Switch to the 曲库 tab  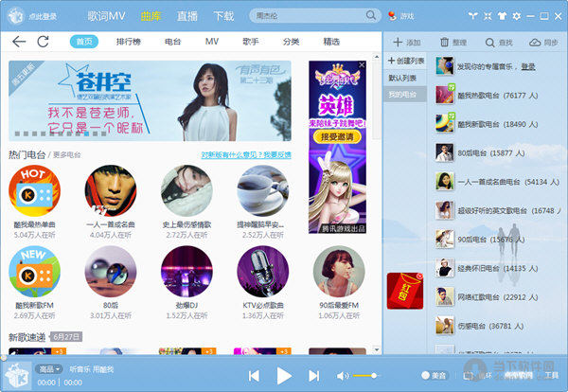(x=151, y=16)
